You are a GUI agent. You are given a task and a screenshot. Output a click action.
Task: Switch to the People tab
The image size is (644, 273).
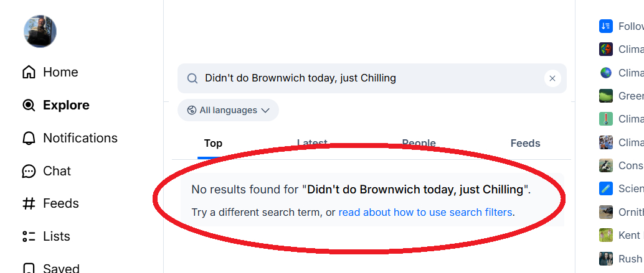(419, 143)
